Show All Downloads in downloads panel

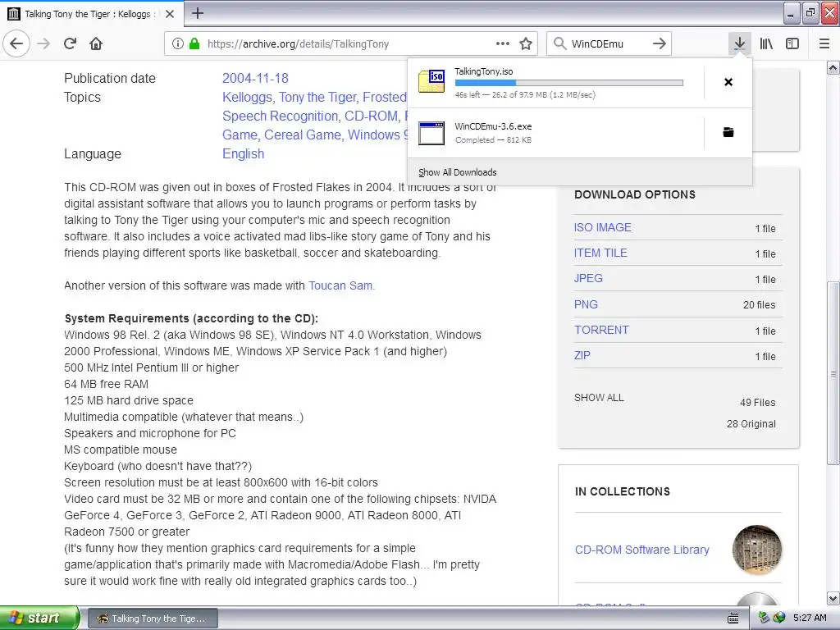pyautogui.click(x=457, y=172)
